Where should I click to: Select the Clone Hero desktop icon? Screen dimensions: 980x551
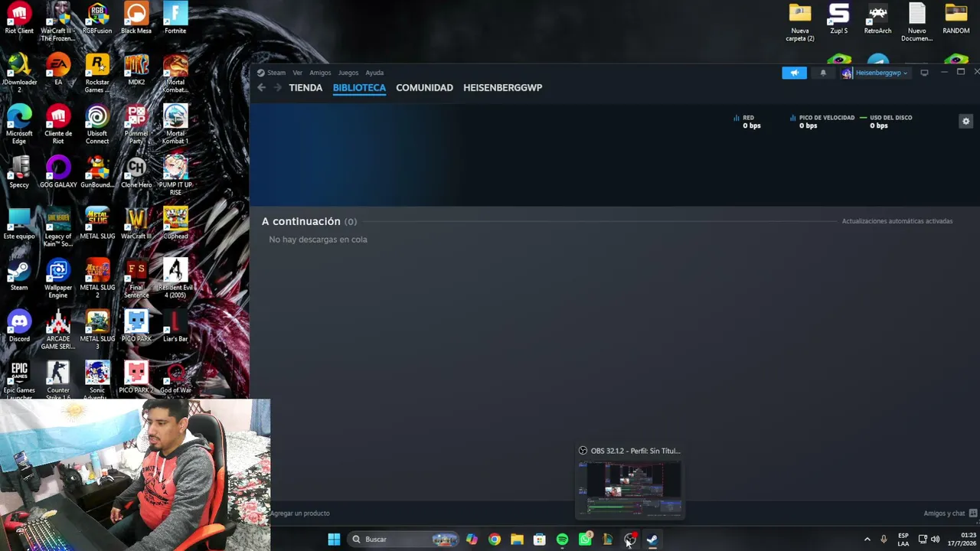136,173
